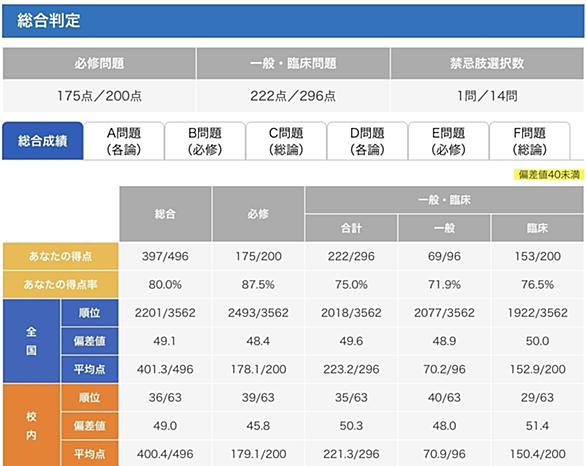Select the 総合成績 tab

click(43, 141)
